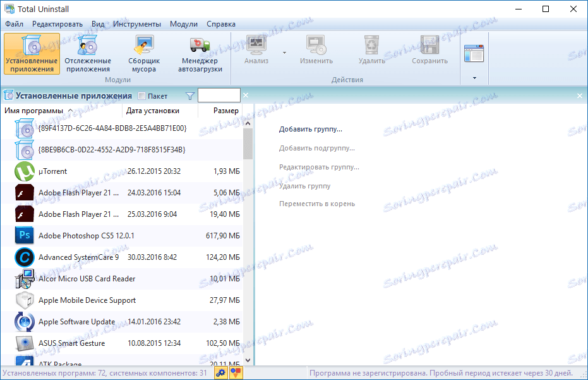Viewport: 588px width, 380px height.
Task: Click the Adobe Photoshop CS5 Ps icon
Action: (x=25, y=236)
